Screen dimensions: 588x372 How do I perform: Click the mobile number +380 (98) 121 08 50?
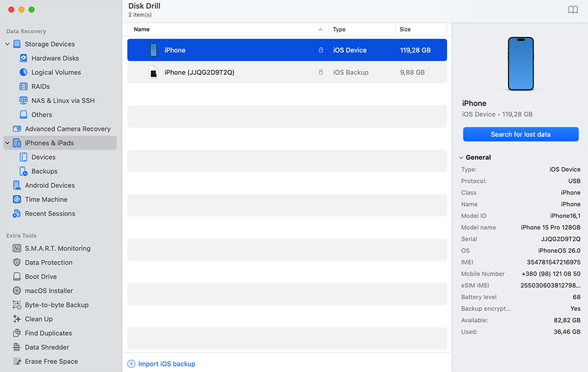pos(551,274)
